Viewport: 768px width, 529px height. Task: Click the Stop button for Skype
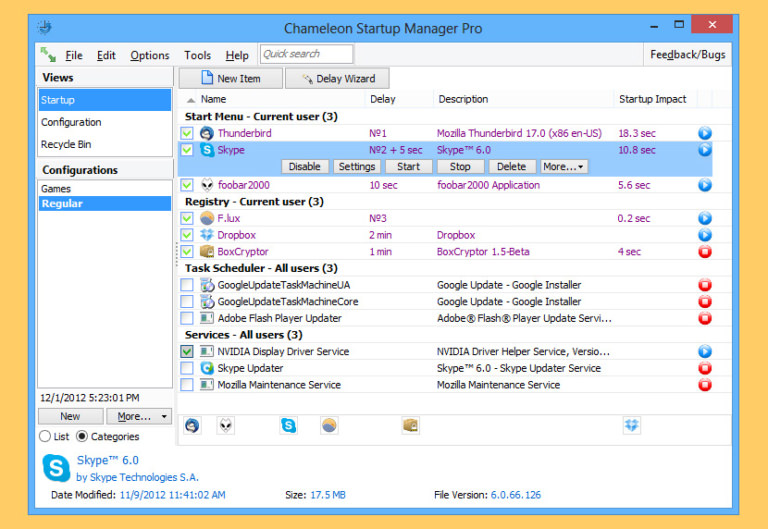[460, 167]
